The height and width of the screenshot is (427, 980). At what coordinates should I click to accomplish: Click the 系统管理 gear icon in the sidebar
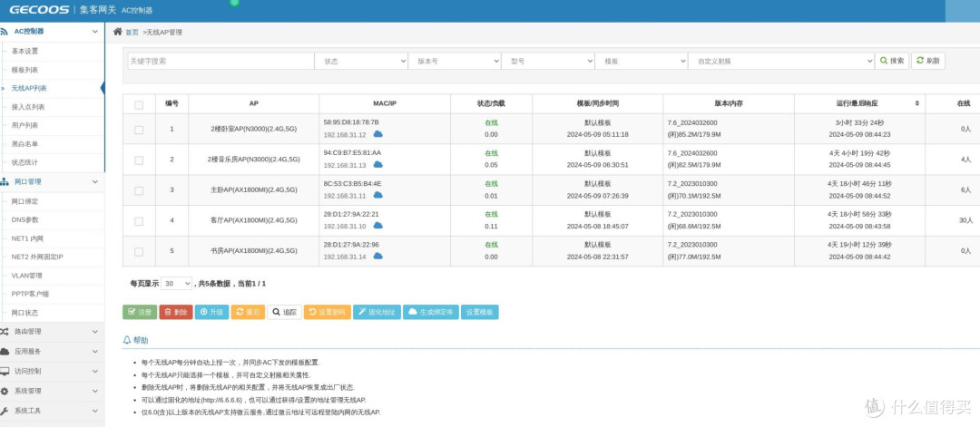pos(4,391)
